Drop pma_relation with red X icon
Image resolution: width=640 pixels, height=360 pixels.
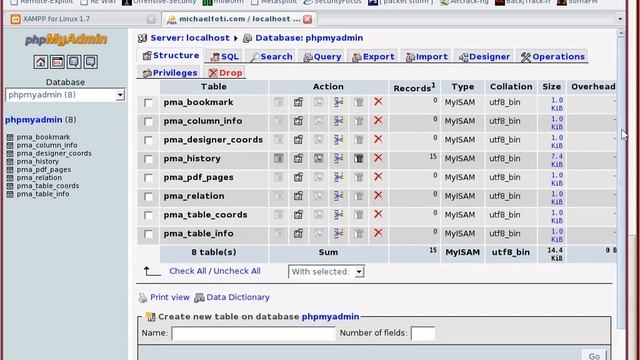tap(378, 196)
